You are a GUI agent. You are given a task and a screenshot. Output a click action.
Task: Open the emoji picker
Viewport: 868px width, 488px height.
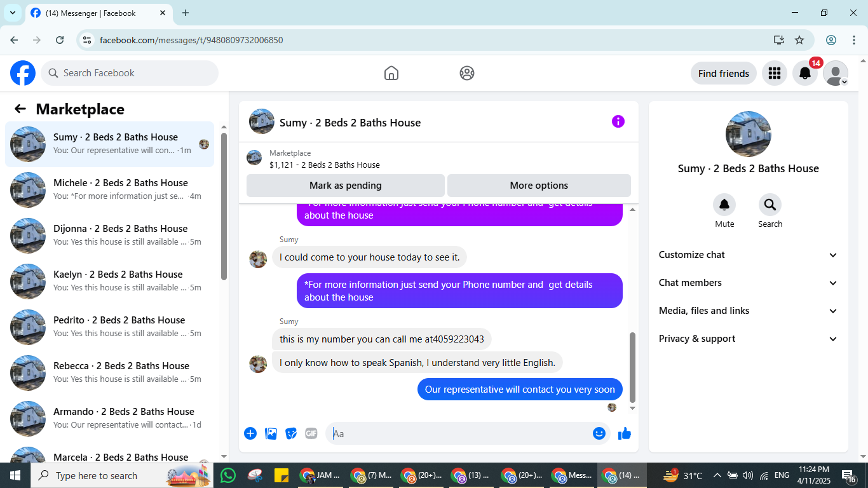599,433
